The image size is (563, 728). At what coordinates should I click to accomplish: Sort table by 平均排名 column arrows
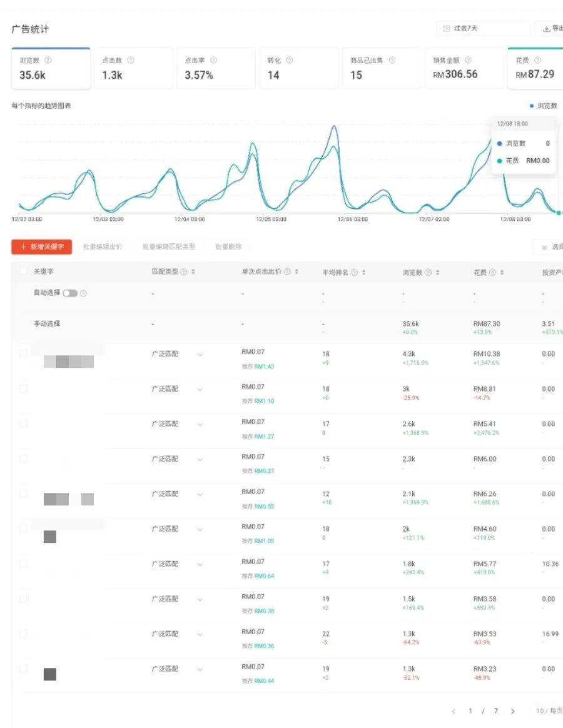(x=363, y=273)
